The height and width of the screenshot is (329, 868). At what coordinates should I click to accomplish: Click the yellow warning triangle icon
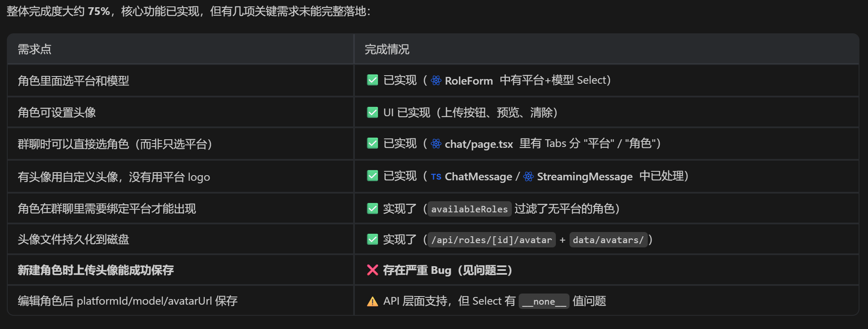click(372, 302)
